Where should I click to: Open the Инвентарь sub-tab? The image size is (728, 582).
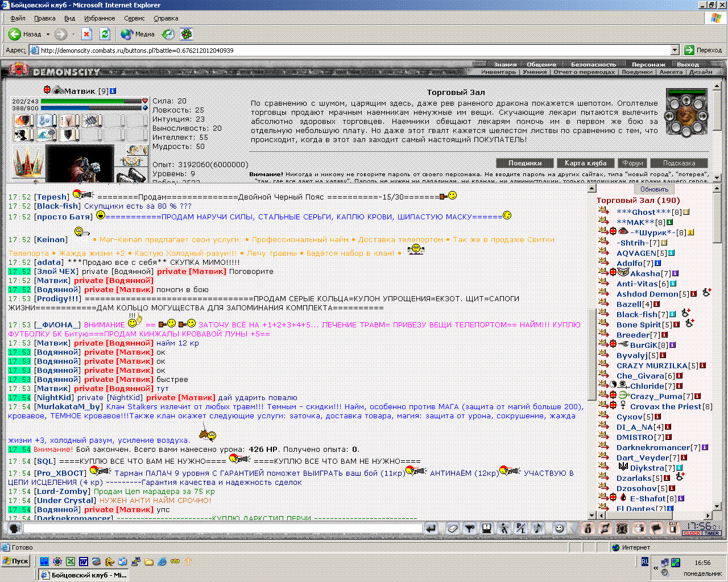tap(498, 72)
